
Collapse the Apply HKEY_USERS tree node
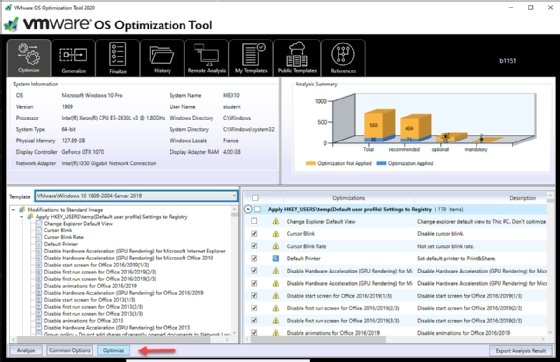[21, 217]
